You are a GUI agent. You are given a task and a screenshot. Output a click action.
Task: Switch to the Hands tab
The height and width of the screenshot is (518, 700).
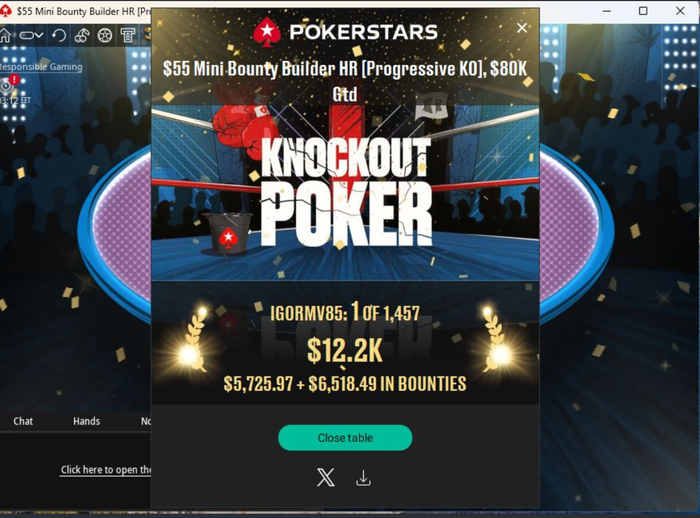click(x=87, y=421)
